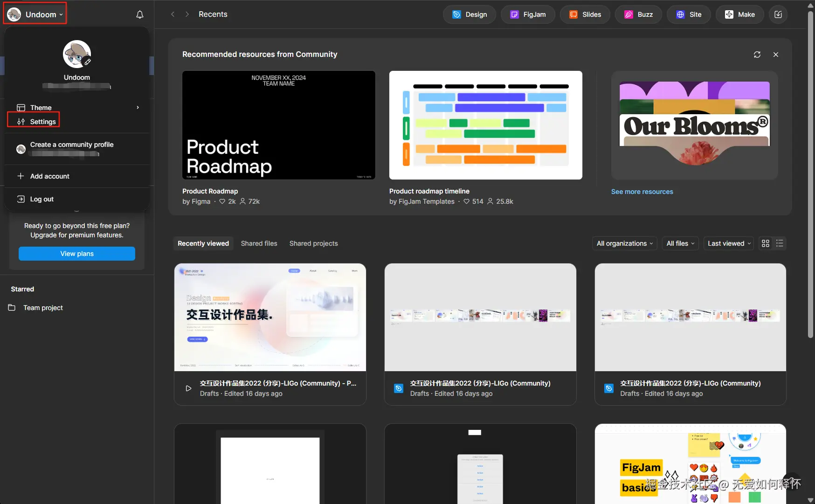
Task: Click the prototype play icon on first file
Action: pyautogui.click(x=188, y=388)
